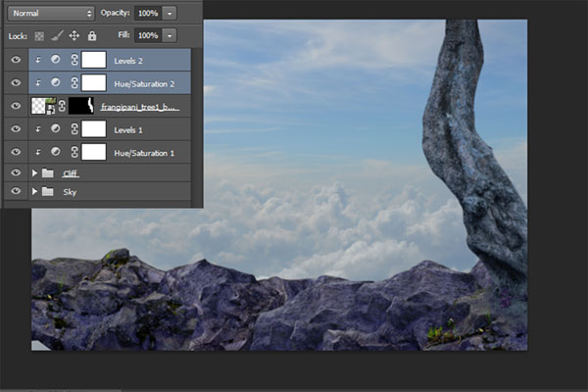
Task: Select the Levels 1 layer name
Action: (128, 130)
